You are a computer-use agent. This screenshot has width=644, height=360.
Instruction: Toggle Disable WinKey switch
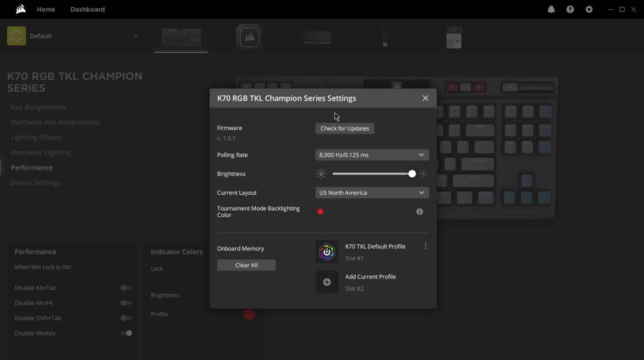coord(126,333)
